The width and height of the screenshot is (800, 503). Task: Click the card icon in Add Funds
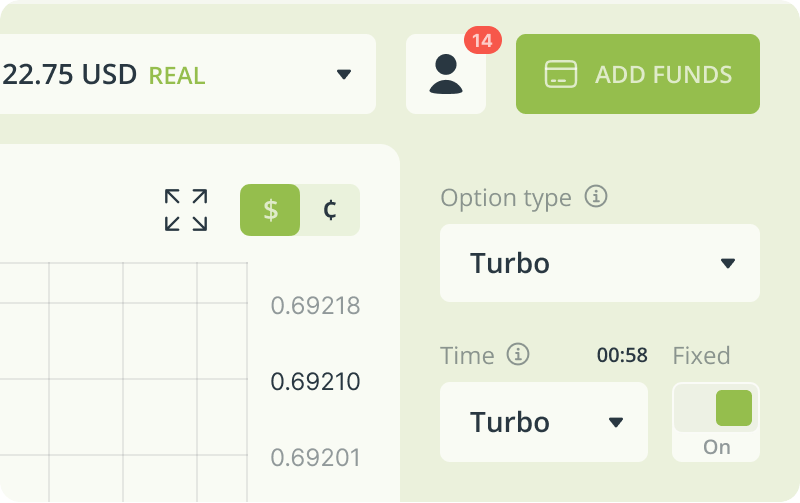561,74
